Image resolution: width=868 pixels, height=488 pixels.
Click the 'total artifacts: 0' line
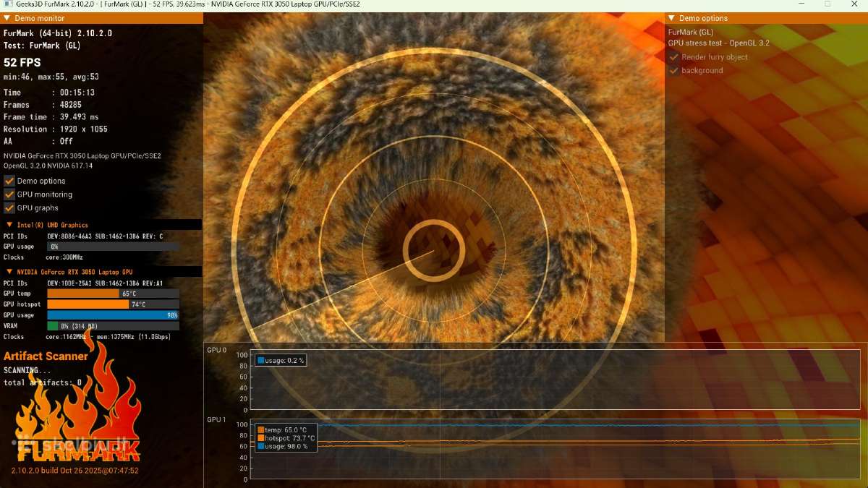(x=43, y=382)
